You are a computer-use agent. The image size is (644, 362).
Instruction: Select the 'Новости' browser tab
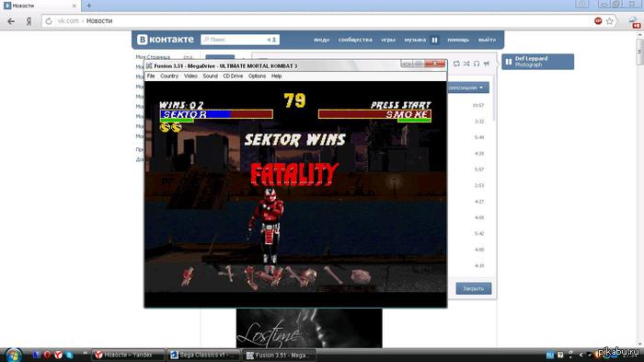coord(40,6)
